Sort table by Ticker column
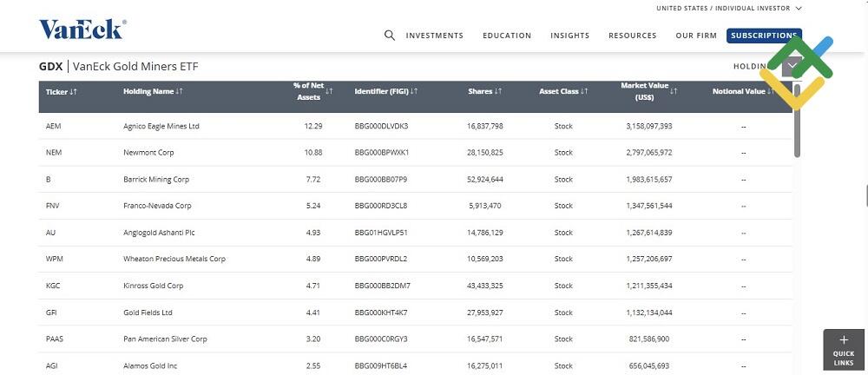This screenshot has width=868, height=375. pos(62,92)
